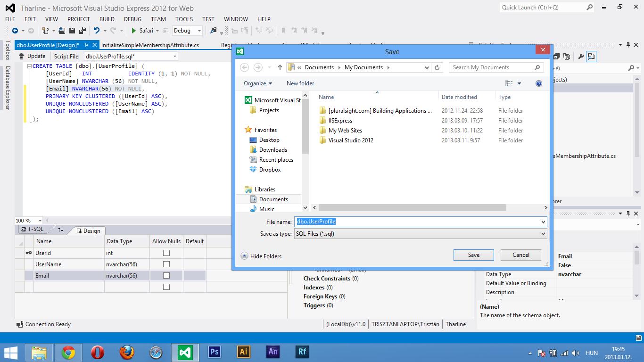Click the file list horizontal scrollbar

click(413, 208)
